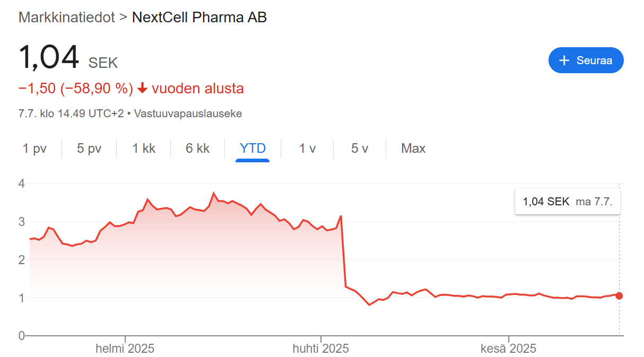Click the chart peak near 4 SEK
644x357 pixels.
click(x=213, y=193)
